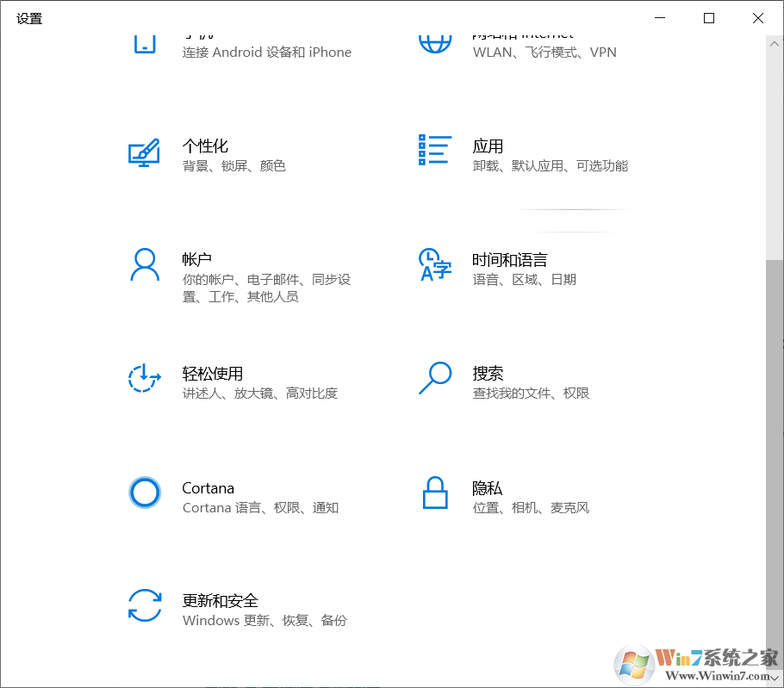Click the 查找我的文件、权限 subtitle
The width and height of the screenshot is (784, 688).
coord(532,393)
